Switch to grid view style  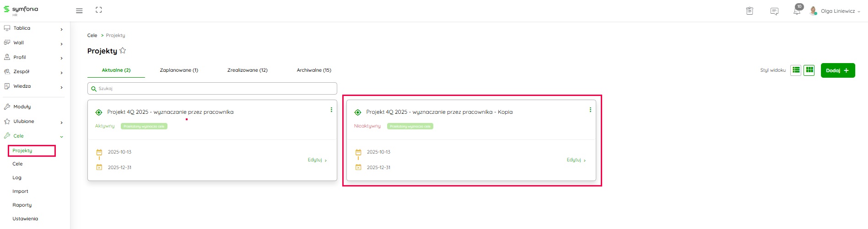tap(809, 70)
